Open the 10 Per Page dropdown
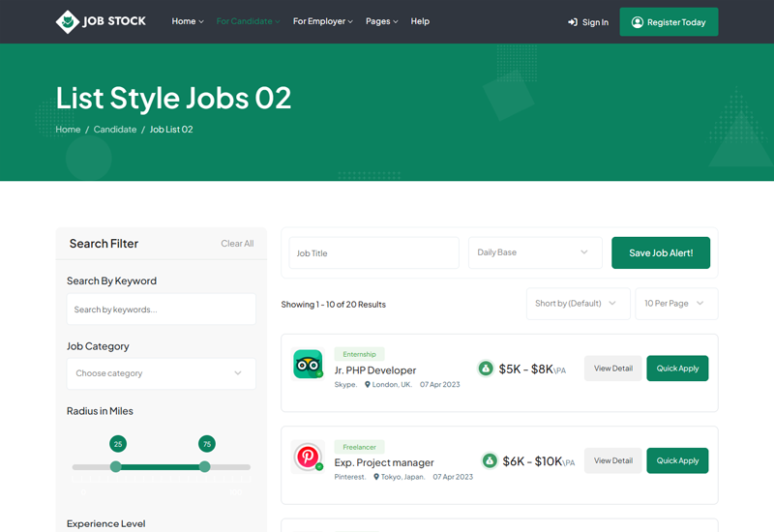Image resolution: width=774 pixels, height=532 pixels. tap(676, 304)
